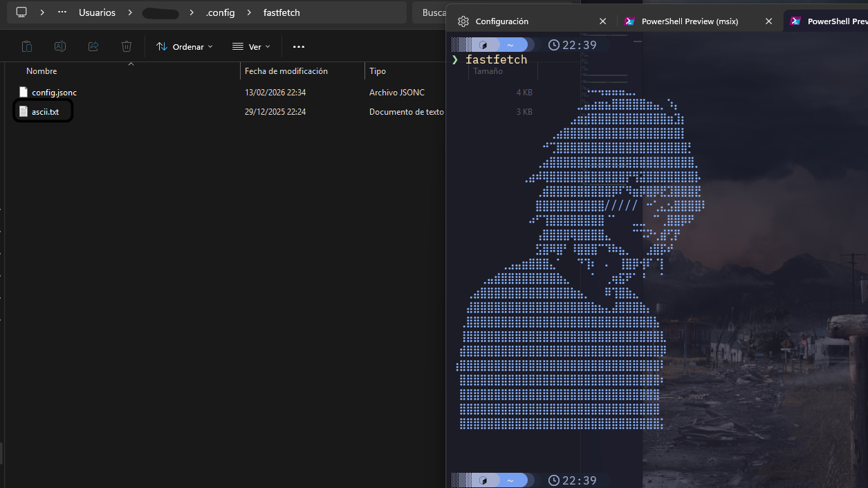Image resolution: width=868 pixels, height=488 pixels.
Task: Switch to PowerShell Preview (msix) tab
Action: pyautogui.click(x=689, y=21)
